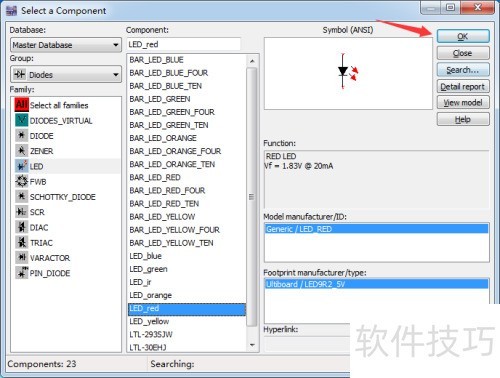Select BAR_LED_RED_FOUR component
This screenshot has width=500, height=378.
pos(167,190)
